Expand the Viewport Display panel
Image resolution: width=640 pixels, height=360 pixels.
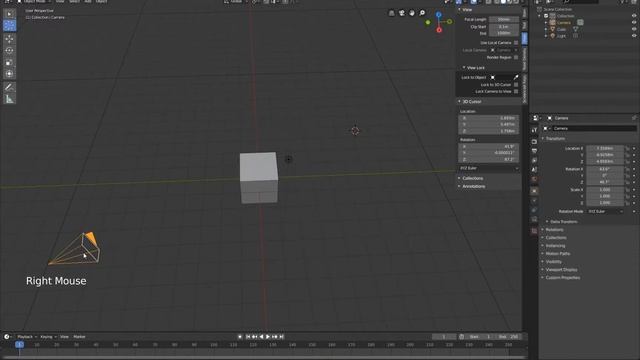[561, 270]
